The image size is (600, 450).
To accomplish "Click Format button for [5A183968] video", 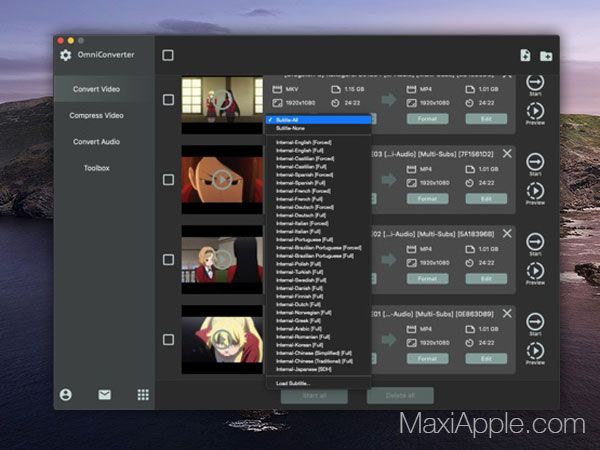I will [427, 279].
